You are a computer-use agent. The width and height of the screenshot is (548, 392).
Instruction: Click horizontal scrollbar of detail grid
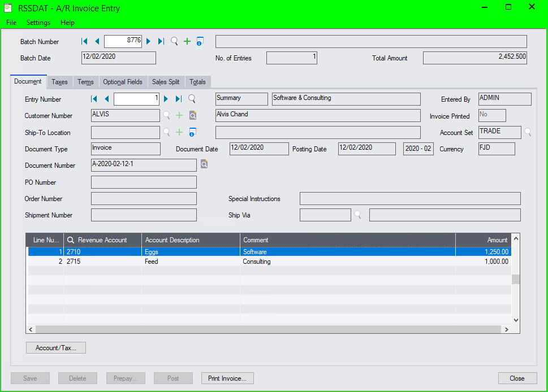(269, 329)
